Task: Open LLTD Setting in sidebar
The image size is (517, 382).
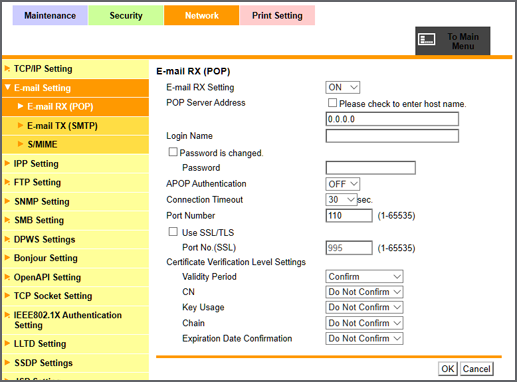Action: point(75,344)
